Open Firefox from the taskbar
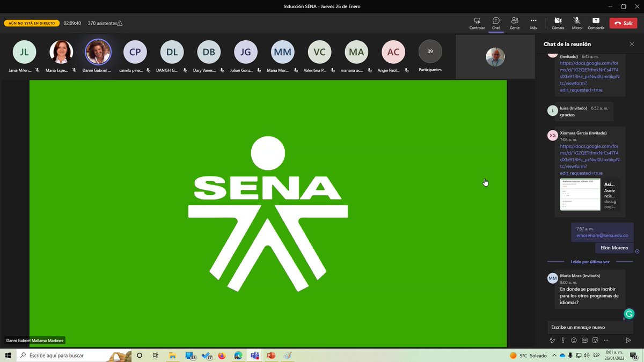The image size is (644, 362). point(222,355)
